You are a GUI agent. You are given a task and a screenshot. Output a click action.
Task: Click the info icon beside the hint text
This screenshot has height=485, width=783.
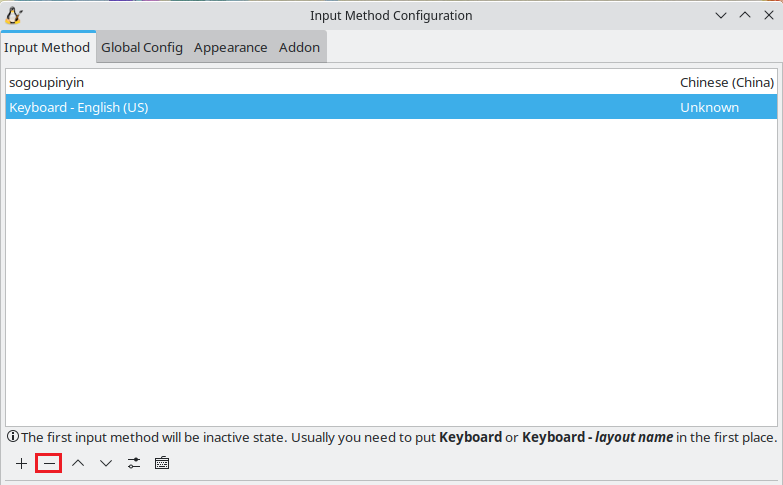13,437
